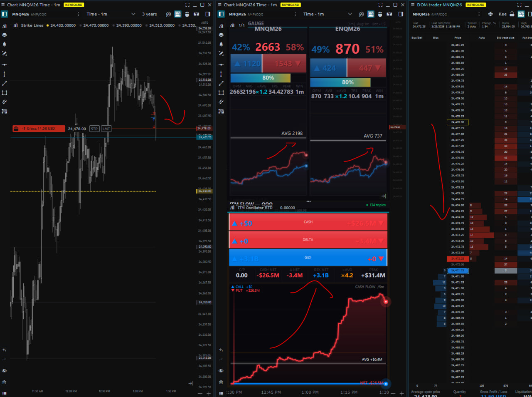Screen dimensions: 532x397
Task: Toggle drawings visibility eye in left chart
Action: 5,370
